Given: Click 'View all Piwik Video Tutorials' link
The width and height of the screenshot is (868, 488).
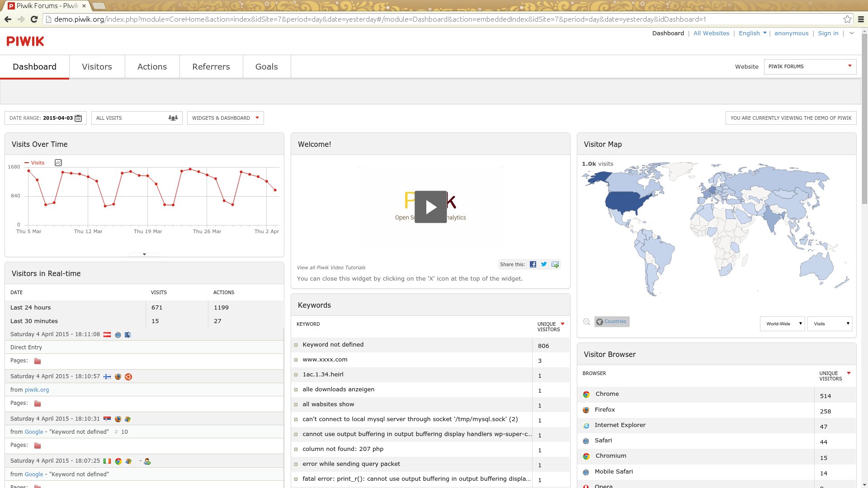Looking at the screenshot, I should pos(331,267).
